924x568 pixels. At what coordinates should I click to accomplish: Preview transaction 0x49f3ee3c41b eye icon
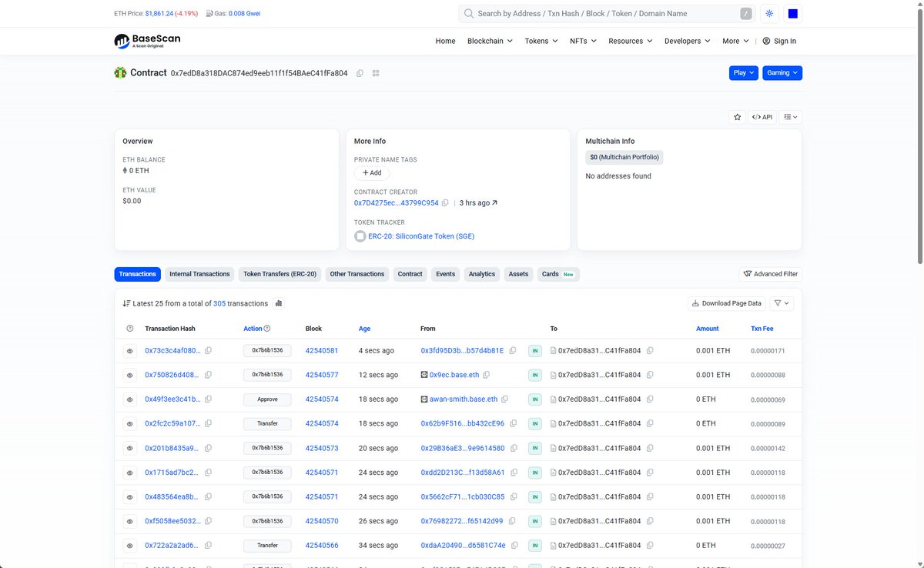(x=129, y=399)
